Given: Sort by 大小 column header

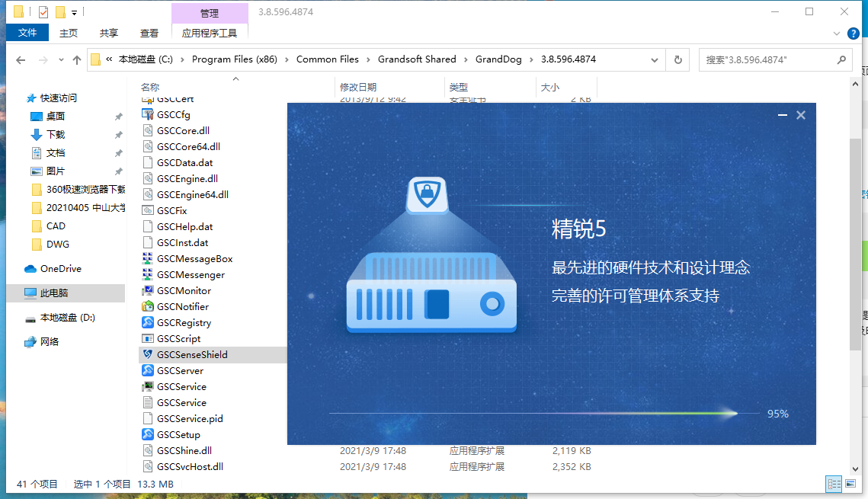Looking at the screenshot, I should click(x=549, y=88).
